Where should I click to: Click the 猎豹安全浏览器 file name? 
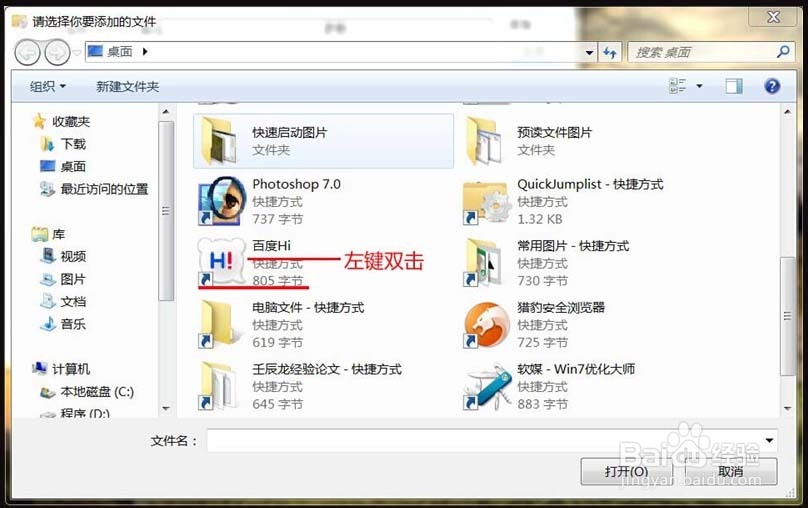click(x=561, y=308)
